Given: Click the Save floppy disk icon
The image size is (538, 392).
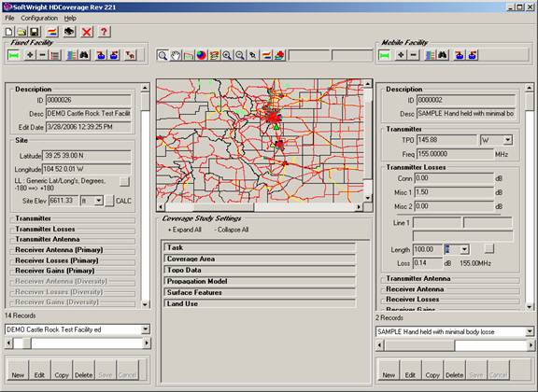Looking at the screenshot, I should 35,32.
